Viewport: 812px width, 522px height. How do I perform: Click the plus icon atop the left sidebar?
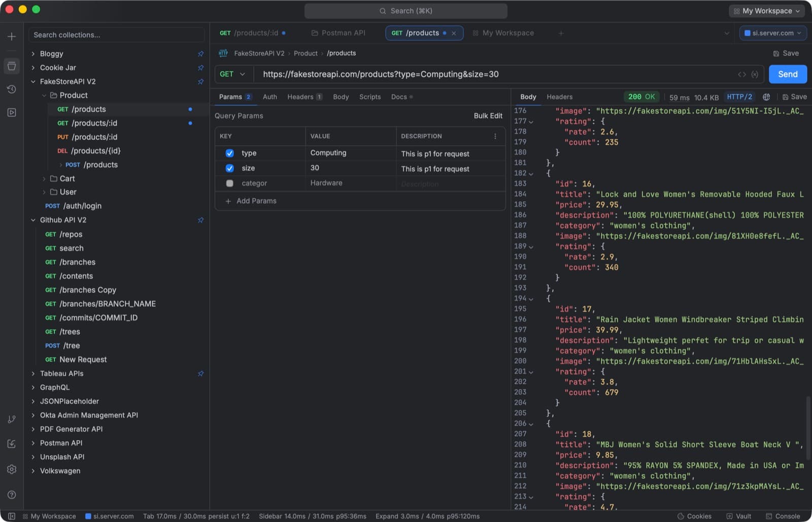tap(12, 37)
